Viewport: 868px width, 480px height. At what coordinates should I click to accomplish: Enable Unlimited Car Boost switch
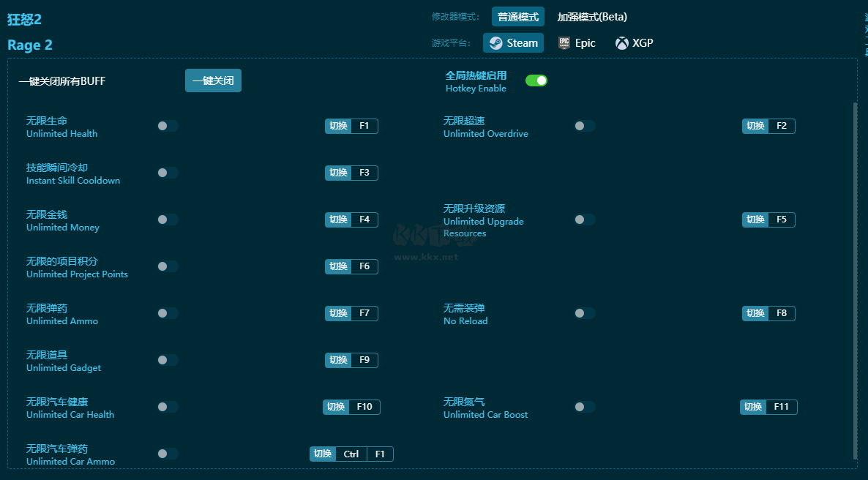click(585, 407)
